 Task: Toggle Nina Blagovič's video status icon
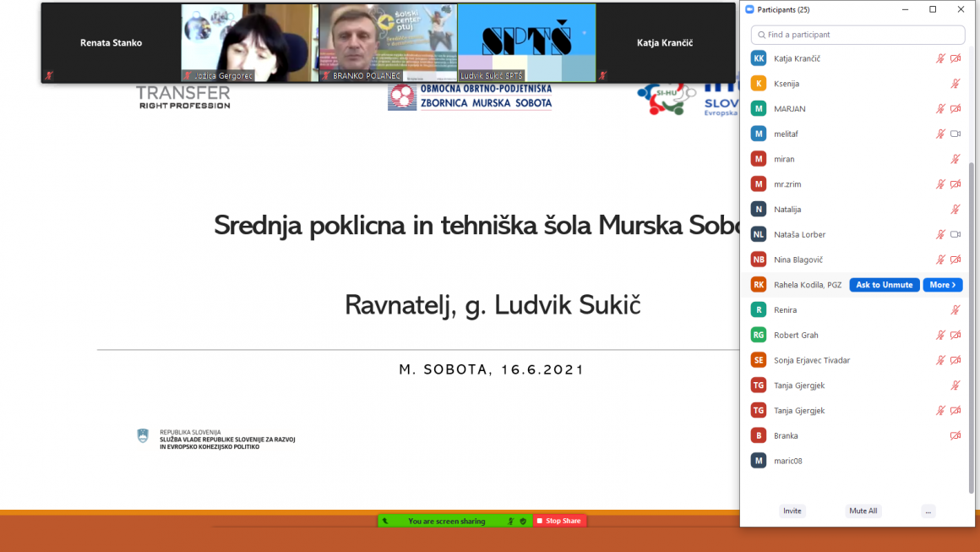955,260
